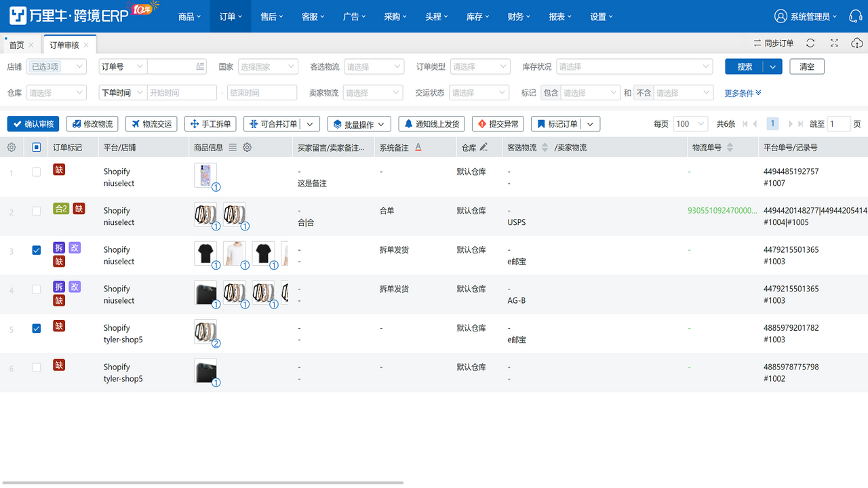This screenshot has width=868, height=488.
Task: Open the 国家 country dropdown
Action: pyautogui.click(x=268, y=66)
